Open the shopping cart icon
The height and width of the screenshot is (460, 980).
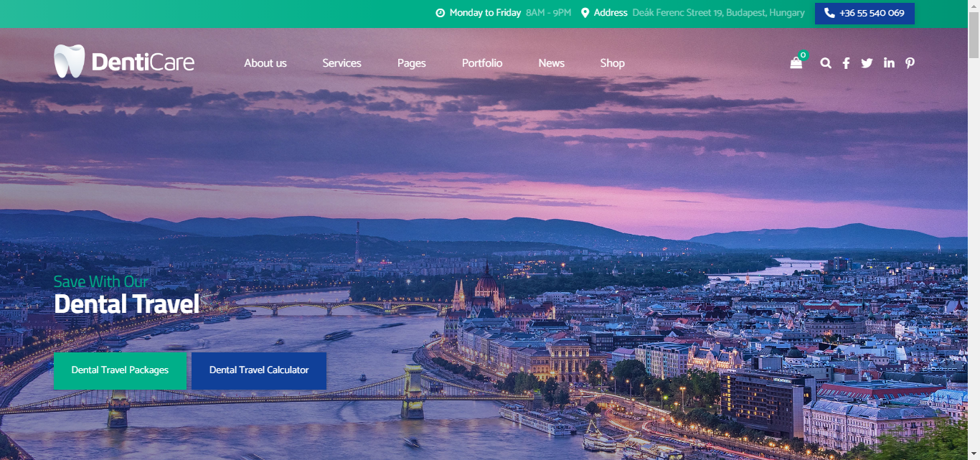pos(796,63)
